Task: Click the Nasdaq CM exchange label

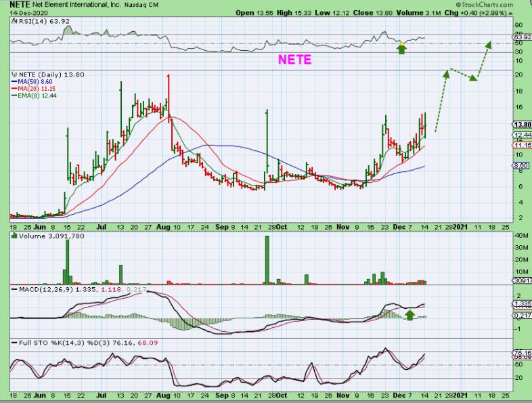Action: pos(141,5)
